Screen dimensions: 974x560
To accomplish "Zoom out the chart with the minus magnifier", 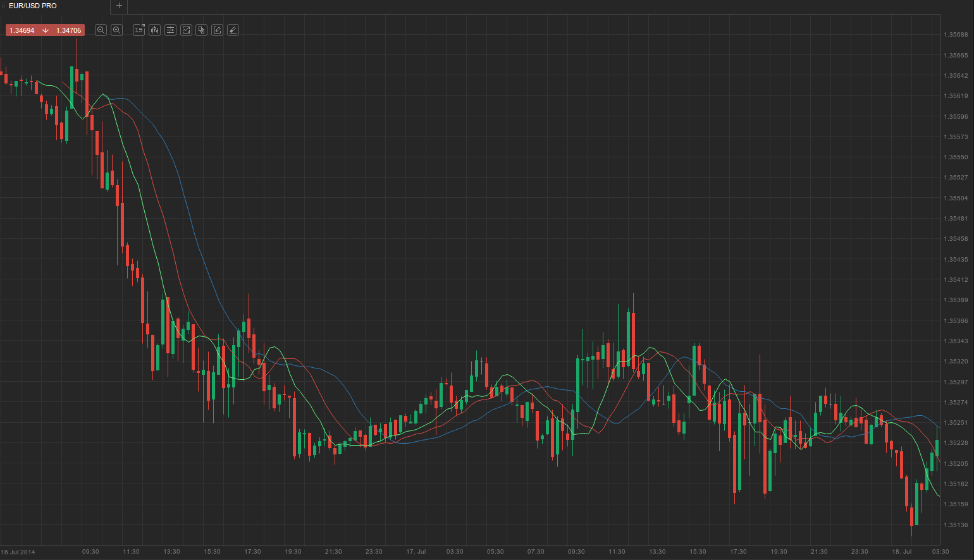I will point(101,30).
